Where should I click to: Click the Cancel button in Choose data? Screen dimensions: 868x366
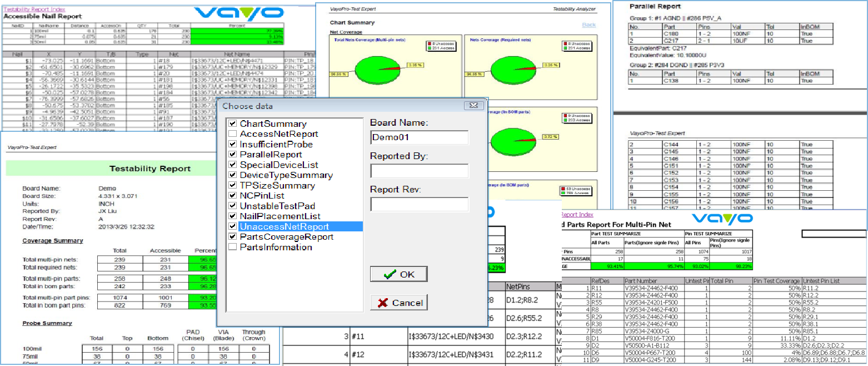(399, 303)
